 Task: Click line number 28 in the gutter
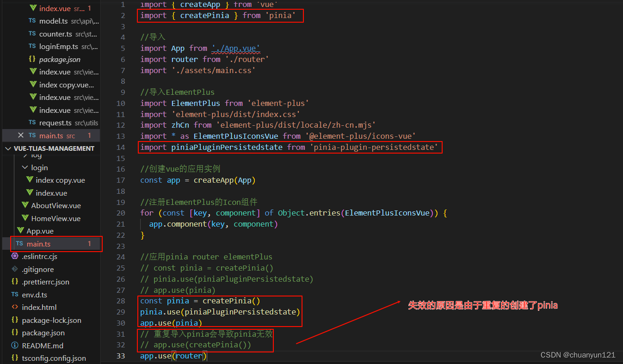[120, 300]
